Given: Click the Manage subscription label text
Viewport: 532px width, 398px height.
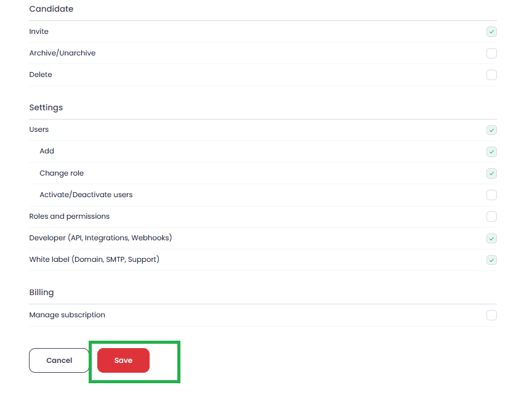Looking at the screenshot, I should click(x=67, y=315).
